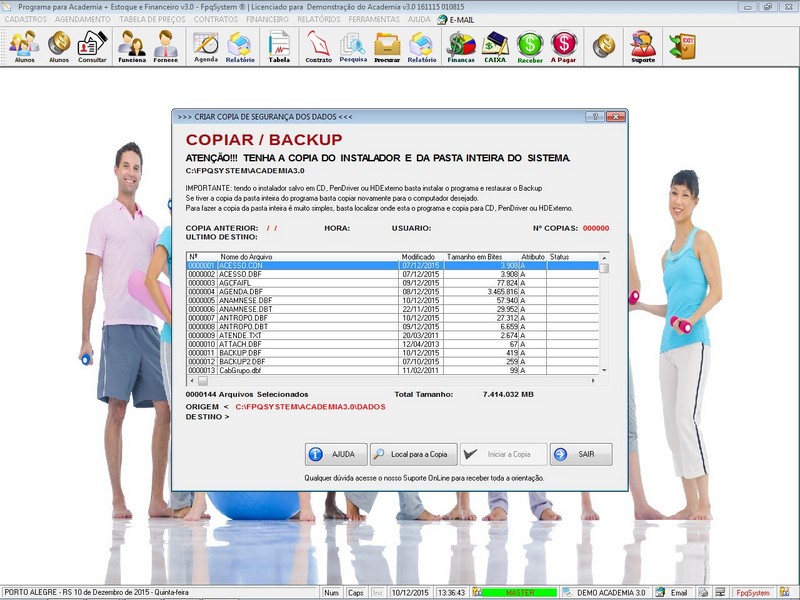Select the ACESSO.DBF file row
This screenshot has width=800, height=600.
coord(392,274)
